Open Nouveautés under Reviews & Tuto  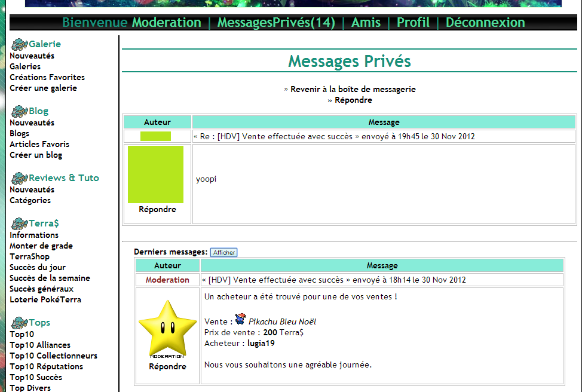click(32, 189)
